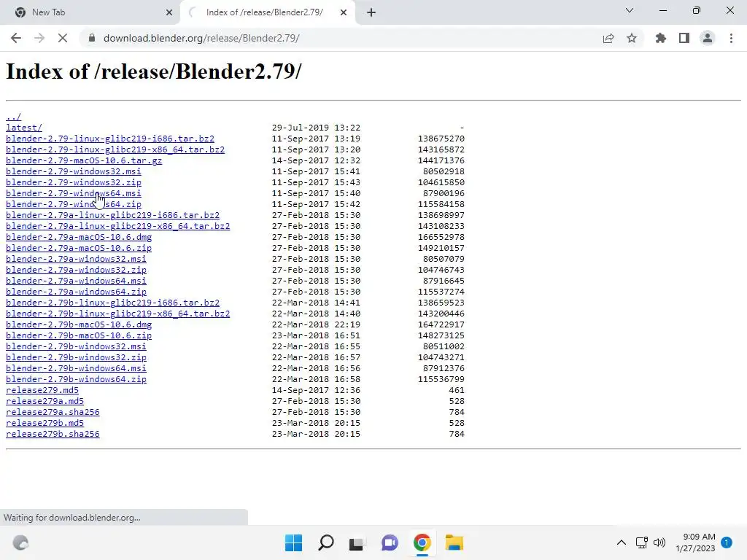Download blender-2.79b-linux-glibc219-i686.tar.bz2
The image size is (747, 560).
[113, 303]
